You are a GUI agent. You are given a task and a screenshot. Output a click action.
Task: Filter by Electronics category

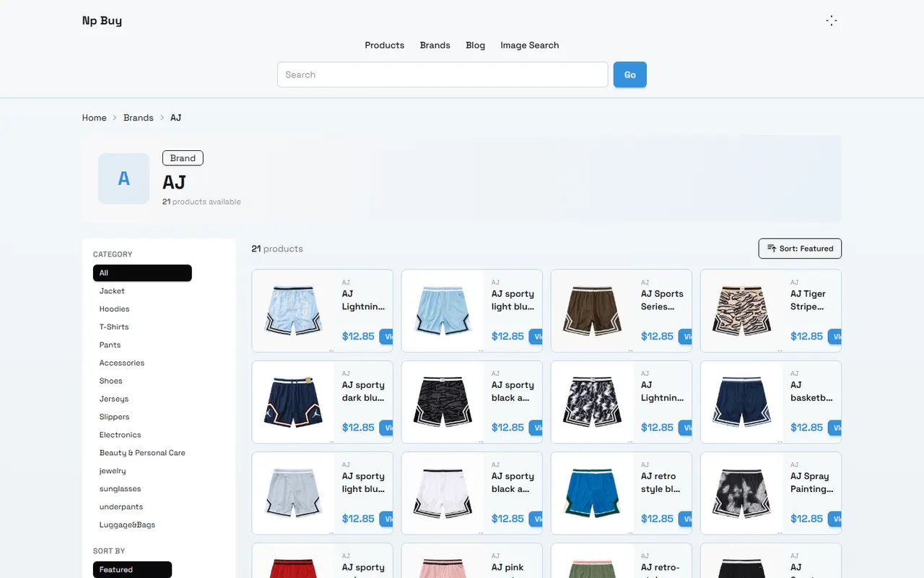[120, 435]
